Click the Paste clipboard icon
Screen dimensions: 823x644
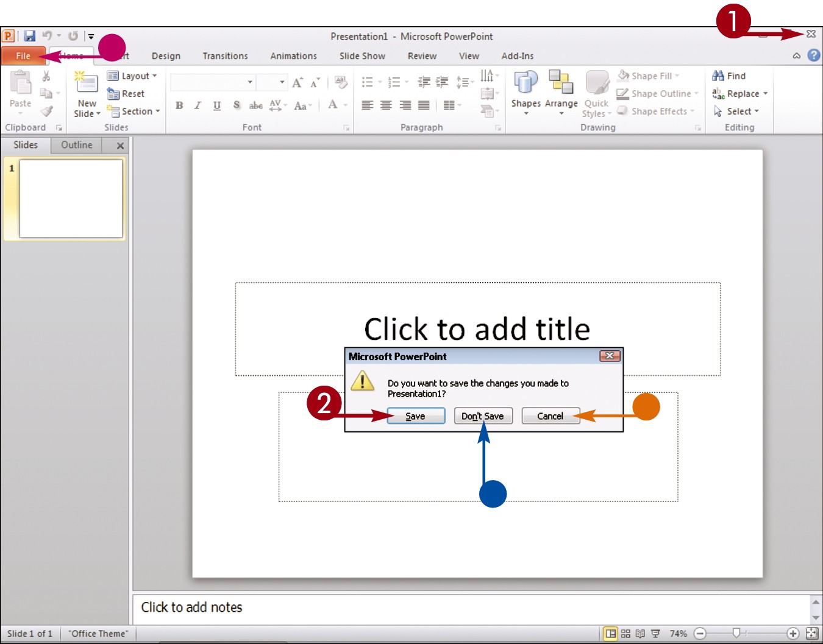pyautogui.click(x=21, y=83)
